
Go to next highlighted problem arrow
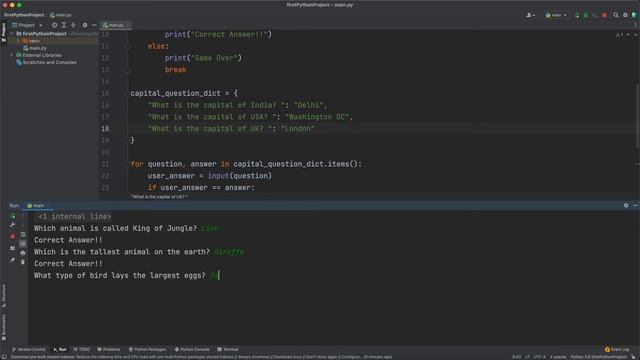(635, 35)
